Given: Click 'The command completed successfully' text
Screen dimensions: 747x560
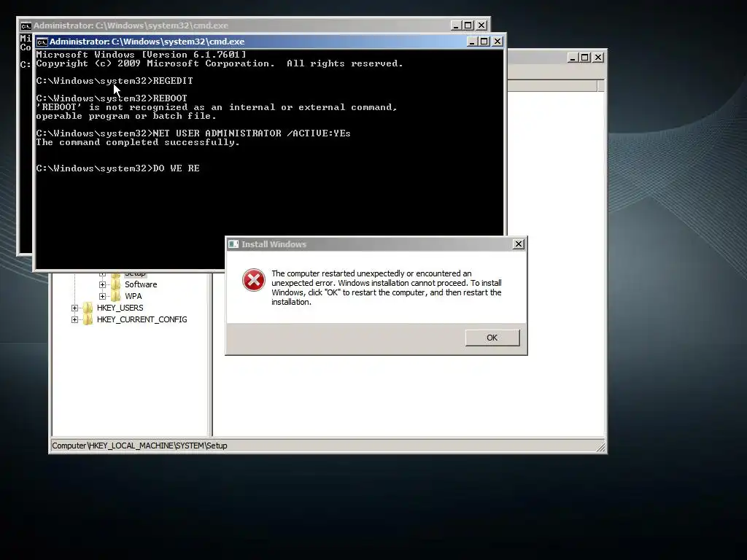Looking at the screenshot, I should click(x=138, y=142).
